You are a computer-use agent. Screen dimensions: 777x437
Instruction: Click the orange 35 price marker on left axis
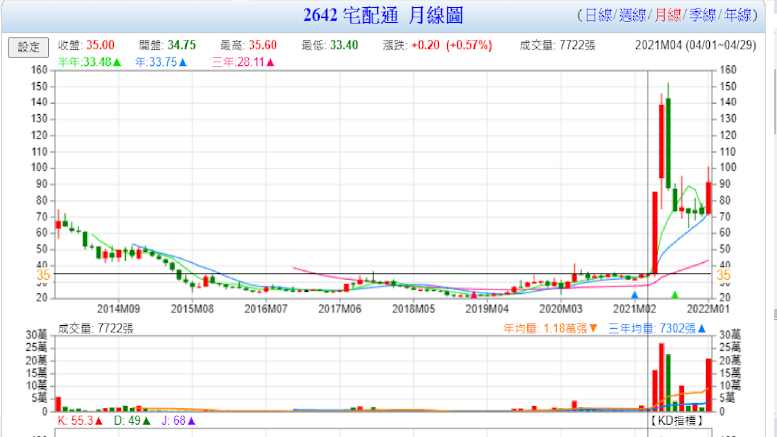pyautogui.click(x=44, y=275)
